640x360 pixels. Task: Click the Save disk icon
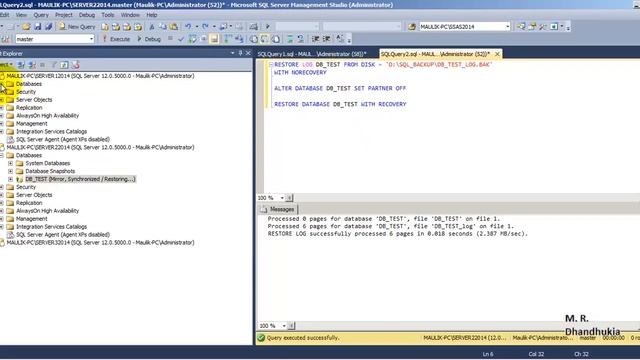point(38,27)
